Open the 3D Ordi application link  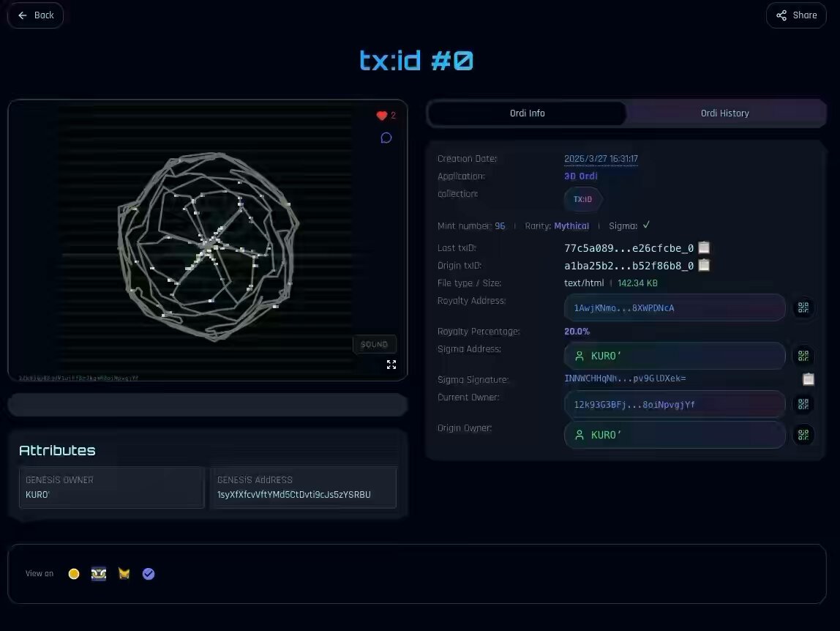tap(581, 176)
